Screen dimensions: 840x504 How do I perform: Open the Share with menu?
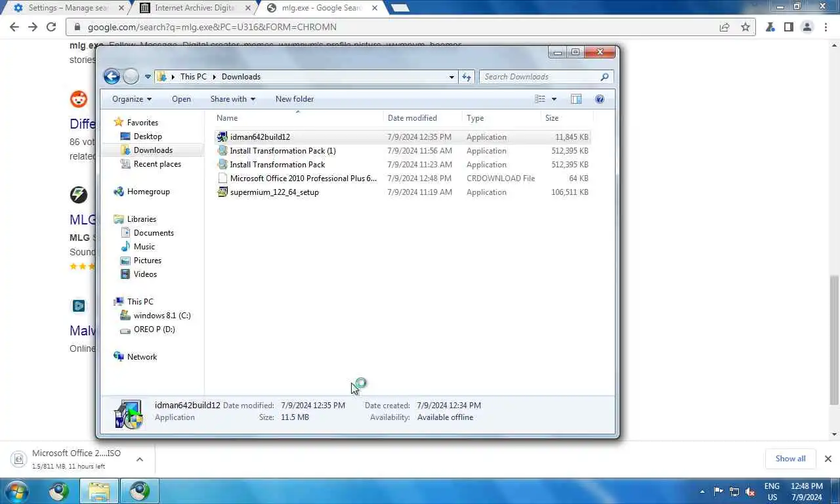click(x=233, y=99)
